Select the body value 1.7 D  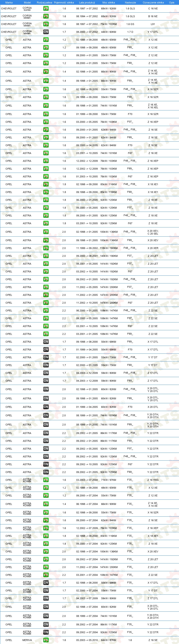[130, 32]
